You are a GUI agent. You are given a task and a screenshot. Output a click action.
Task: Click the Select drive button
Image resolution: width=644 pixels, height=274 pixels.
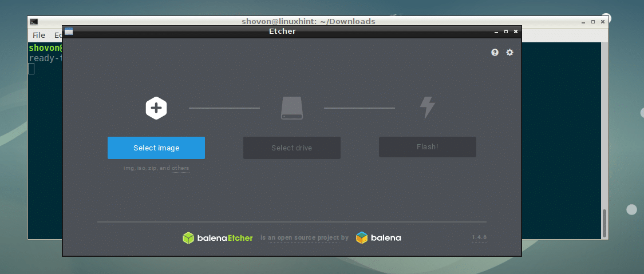click(x=291, y=148)
